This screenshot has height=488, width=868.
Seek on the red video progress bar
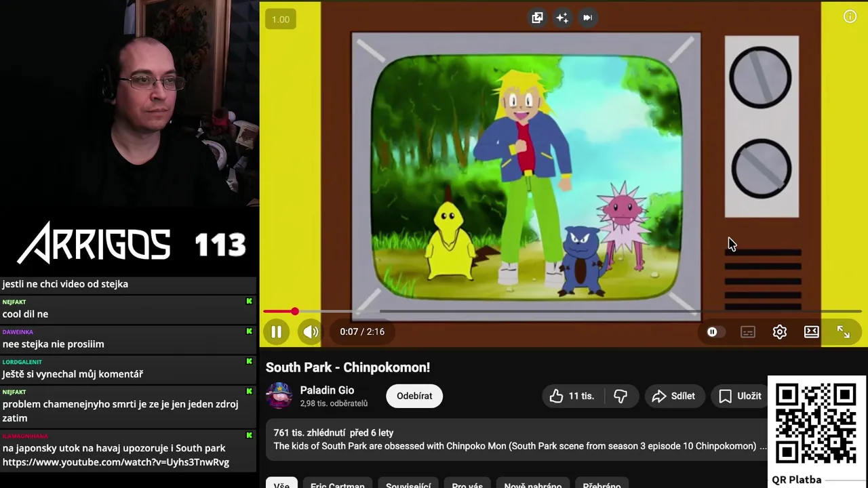[562, 312]
